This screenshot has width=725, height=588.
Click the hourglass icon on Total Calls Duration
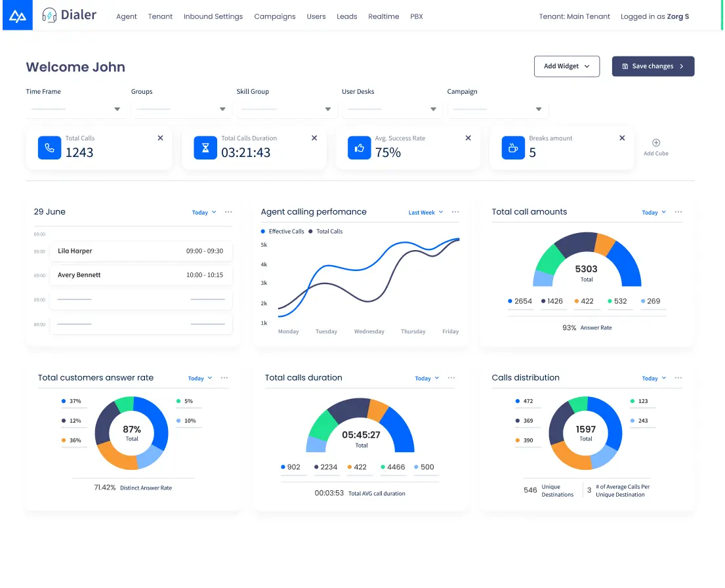click(205, 148)
